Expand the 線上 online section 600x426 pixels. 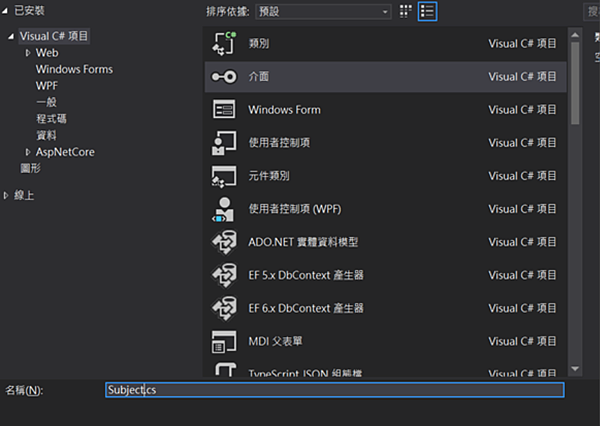6,195
